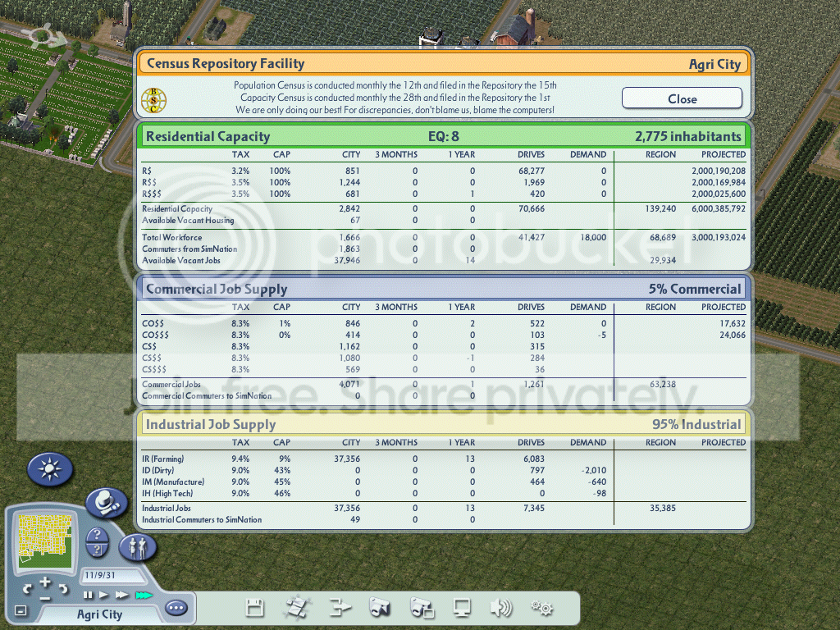Click Available Vacant Jobs value 37,946
This screenshot has height=630, width=840.
(347, 260)
